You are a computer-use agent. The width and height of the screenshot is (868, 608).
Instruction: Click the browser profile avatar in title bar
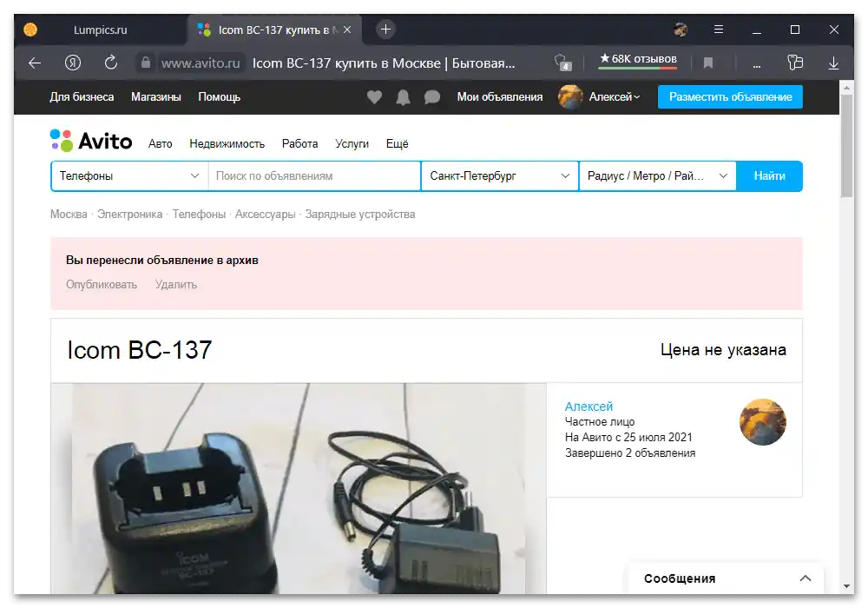tap(681, 30)
